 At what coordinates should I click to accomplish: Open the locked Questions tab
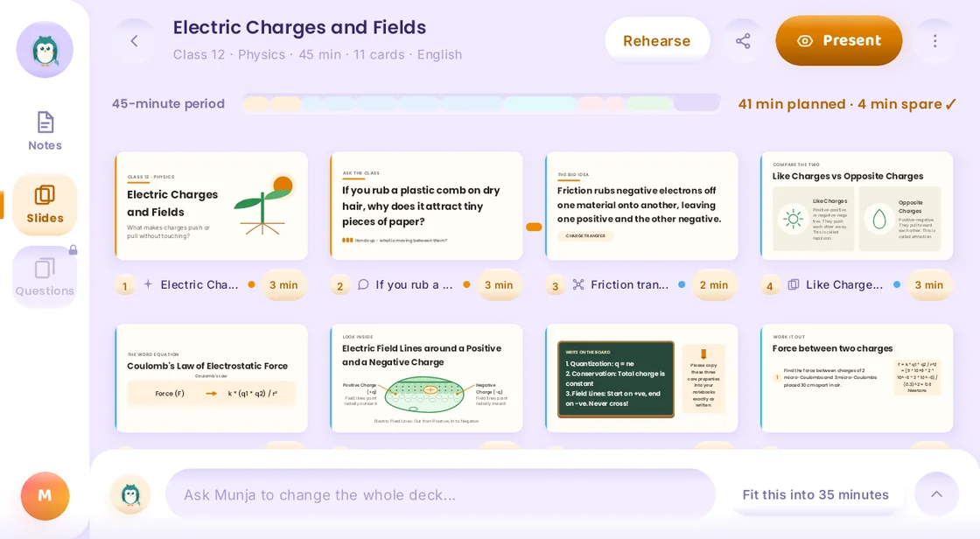click(x=45, y=277)
